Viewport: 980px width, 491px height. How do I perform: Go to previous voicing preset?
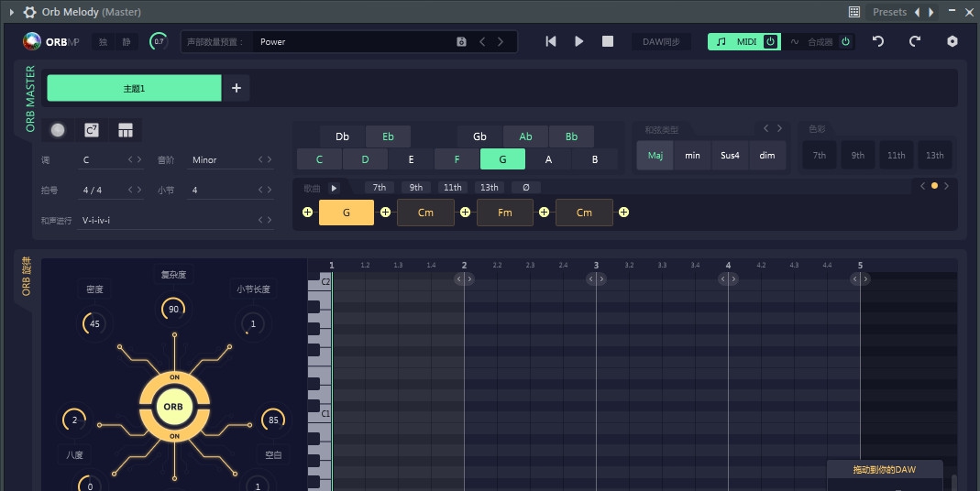coord(482,42)
